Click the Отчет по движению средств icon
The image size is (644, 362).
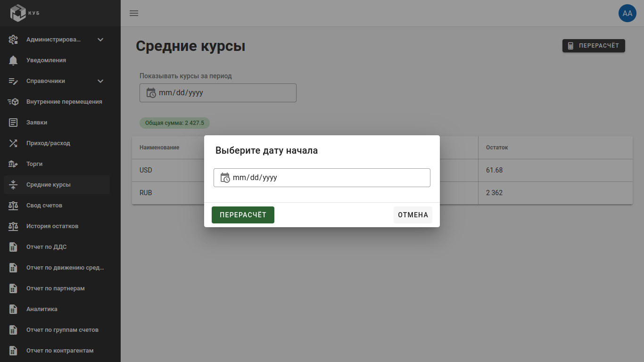[13, 268]
